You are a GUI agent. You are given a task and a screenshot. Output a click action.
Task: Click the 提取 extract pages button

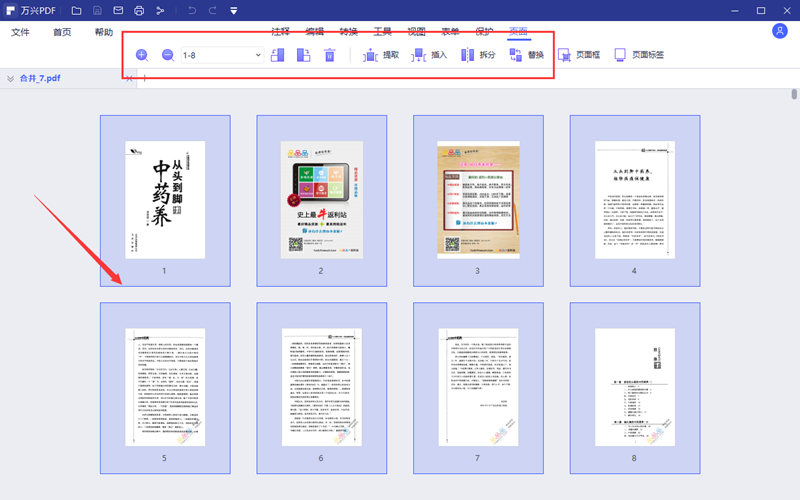381,55
